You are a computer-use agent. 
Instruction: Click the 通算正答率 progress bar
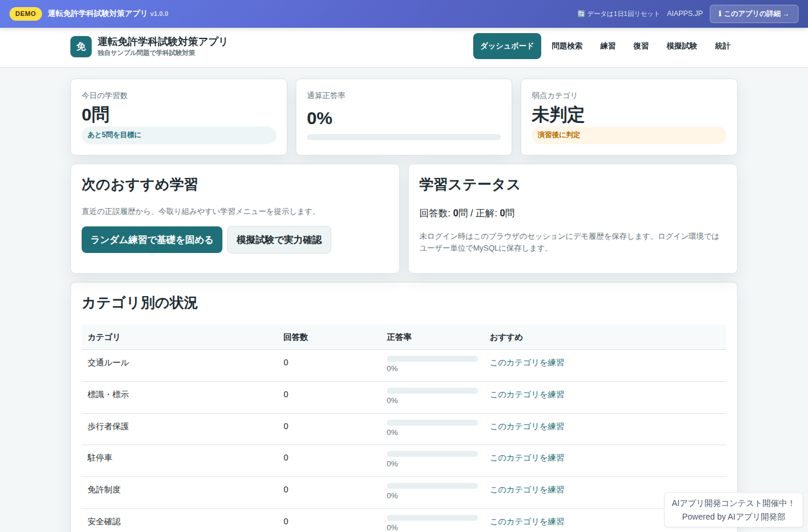(404, 137)
